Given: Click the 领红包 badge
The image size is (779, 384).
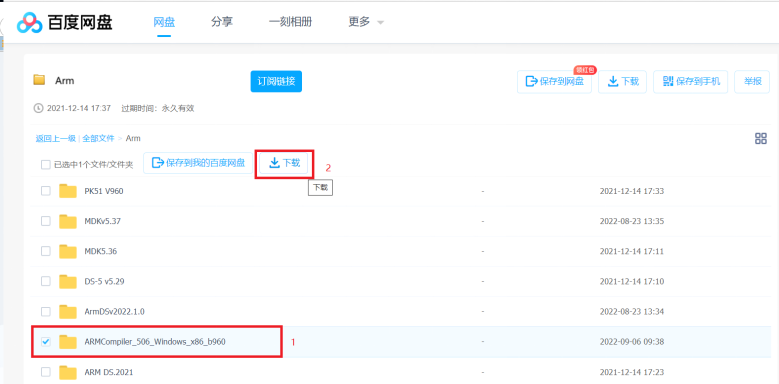Looking at the screenshot, I should [x=585, y=71].
